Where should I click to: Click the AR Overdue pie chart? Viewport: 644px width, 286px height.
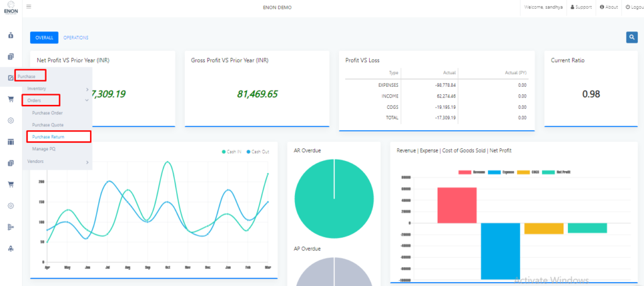334,199
